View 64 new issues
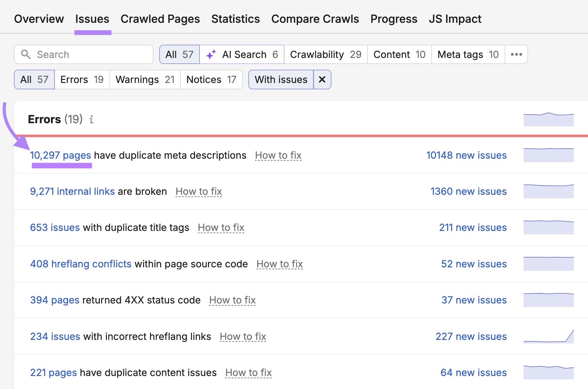Screen dimensions: 588x389 coord(474,373)
